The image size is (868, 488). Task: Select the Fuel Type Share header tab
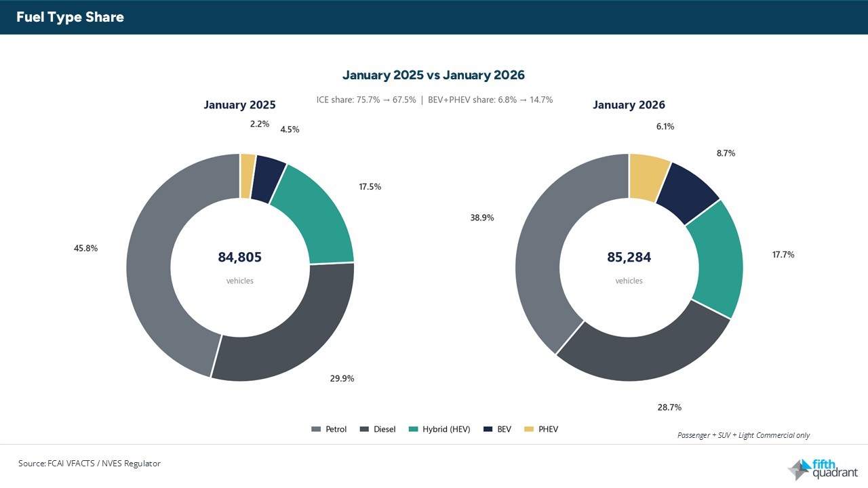pyautogui.click(x=69, y=17)
